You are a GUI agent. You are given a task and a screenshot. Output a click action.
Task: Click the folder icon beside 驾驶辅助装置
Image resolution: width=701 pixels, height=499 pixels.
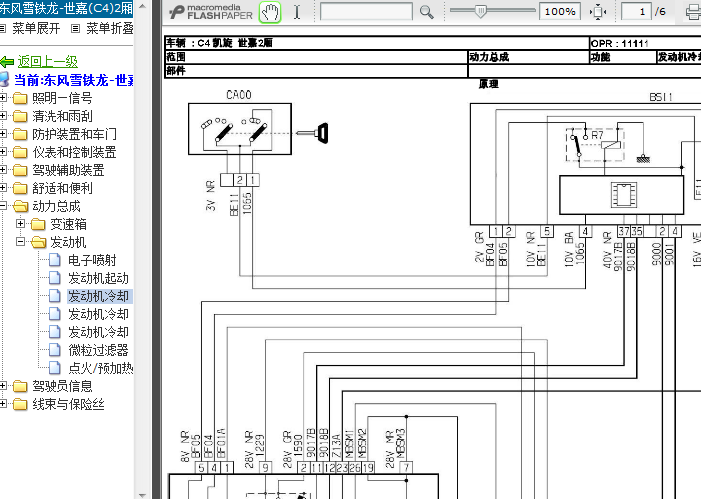click(20, 170)
